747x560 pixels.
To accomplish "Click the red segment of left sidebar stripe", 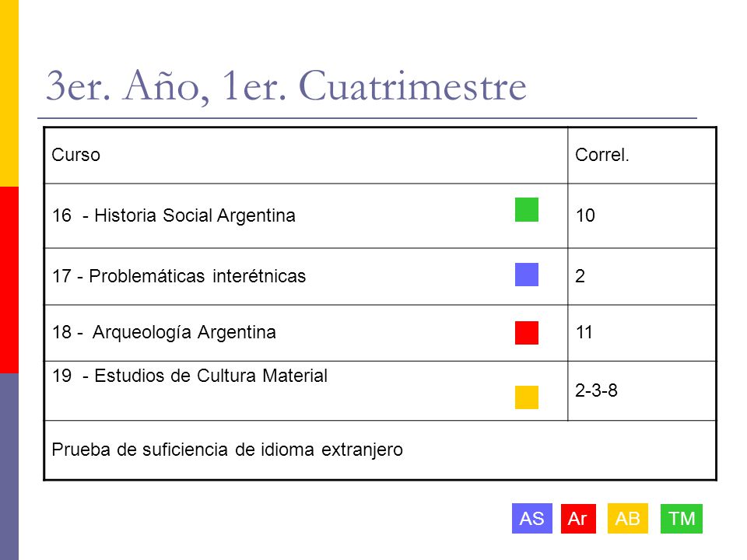I will pyautogui.click(x=9, y=279).
